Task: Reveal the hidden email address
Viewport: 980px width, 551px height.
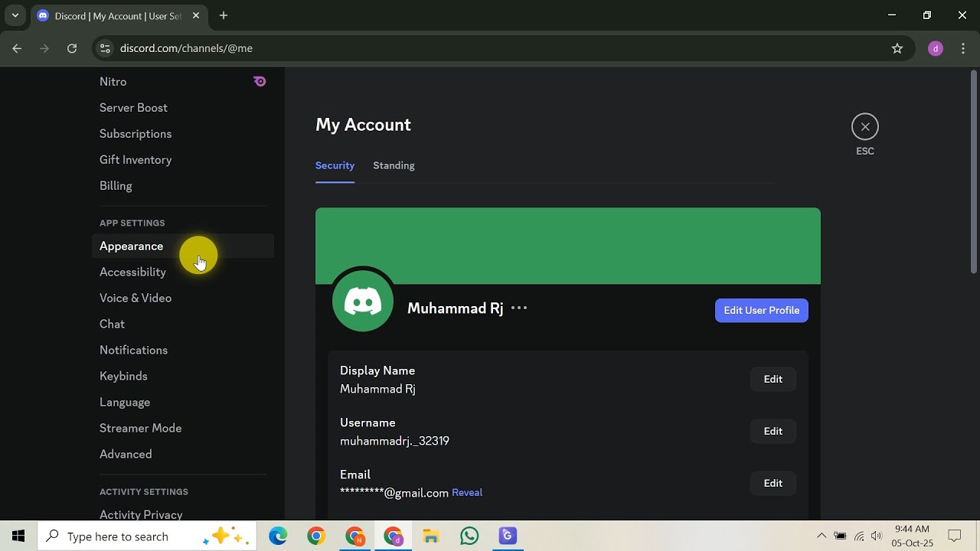Action: pos(467,493)
